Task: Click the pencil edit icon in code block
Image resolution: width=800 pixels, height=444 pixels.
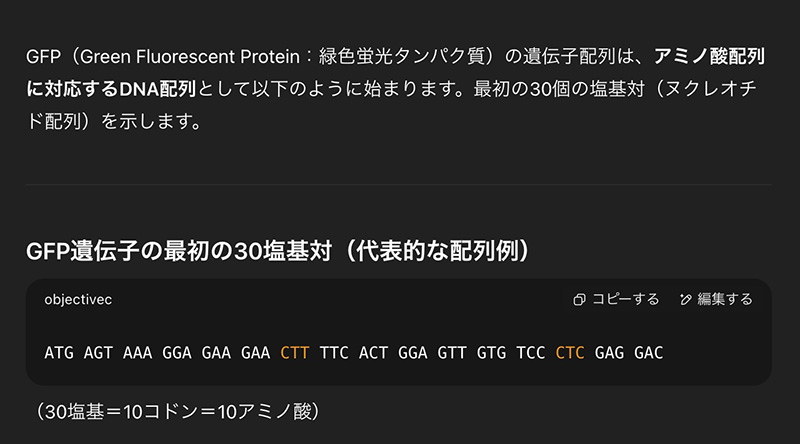Action: (x=685, y=300)
